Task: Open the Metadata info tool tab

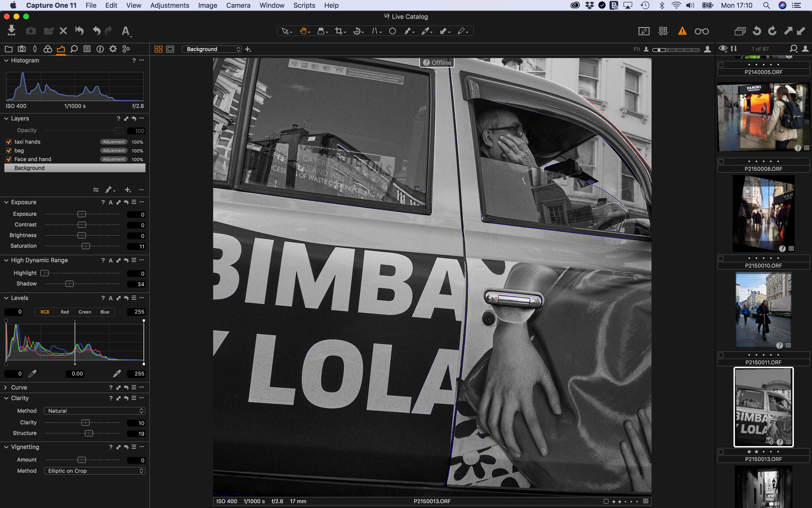Action: click(x=100, y=49)
